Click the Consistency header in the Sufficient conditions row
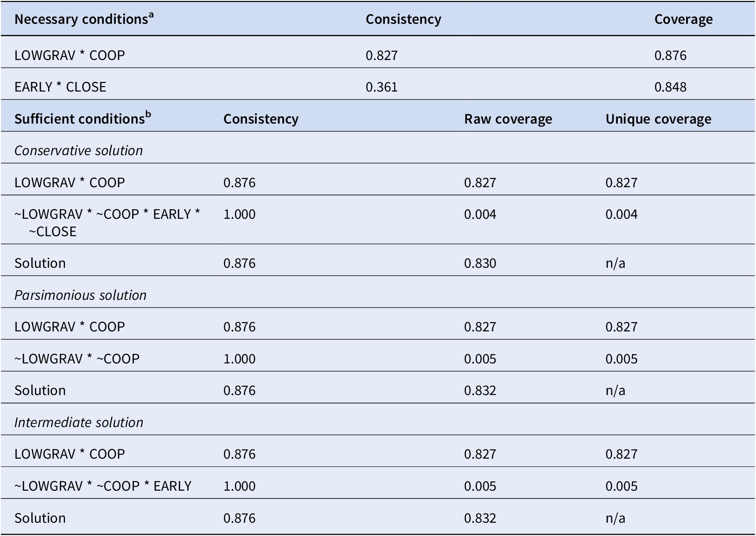The image size is (756, 536). click(x=261, y=119)
